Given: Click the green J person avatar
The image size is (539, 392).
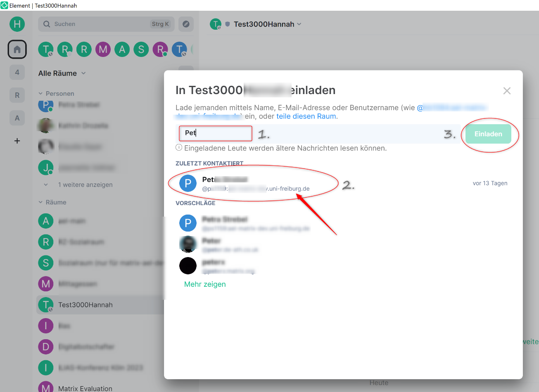Looking at the screenshot, I should pos(46,168).
